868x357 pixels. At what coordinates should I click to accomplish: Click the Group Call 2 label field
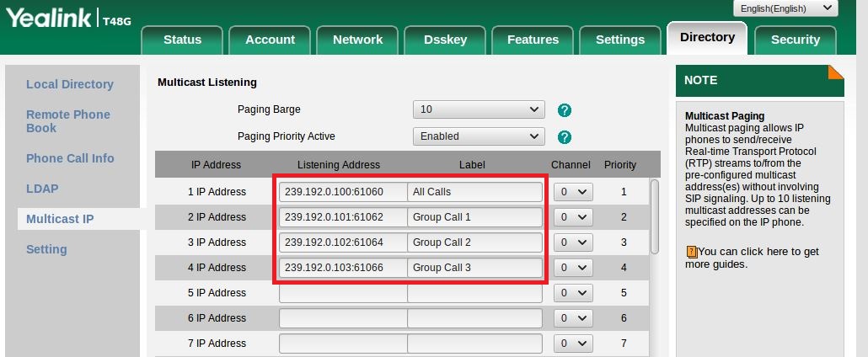[475, 242]
